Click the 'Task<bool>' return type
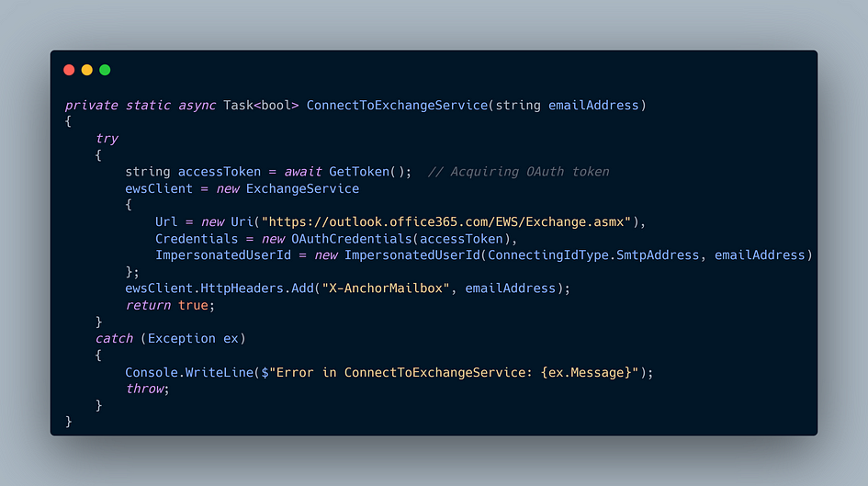This screenshot has width=868, height=486. [x=261, y=105]
